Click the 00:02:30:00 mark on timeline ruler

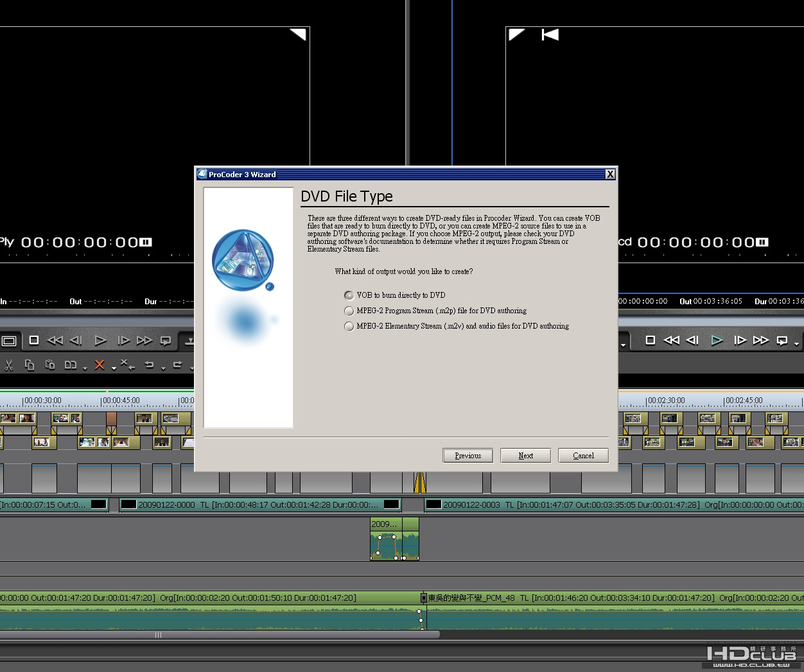pos(666,401)
